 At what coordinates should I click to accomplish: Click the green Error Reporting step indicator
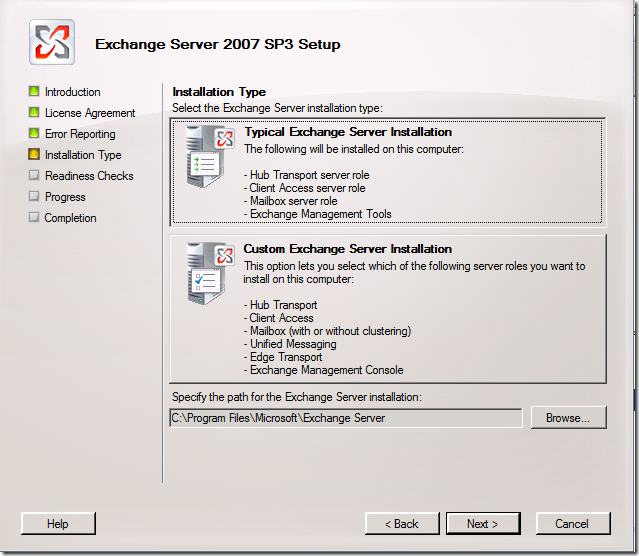(34, 133)
